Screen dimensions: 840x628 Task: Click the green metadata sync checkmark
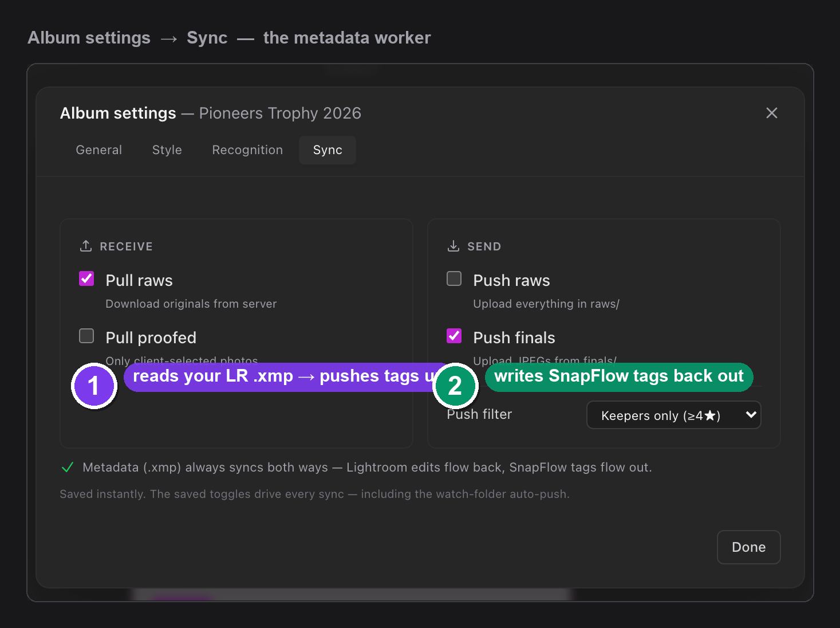click(x=68, y=468)
